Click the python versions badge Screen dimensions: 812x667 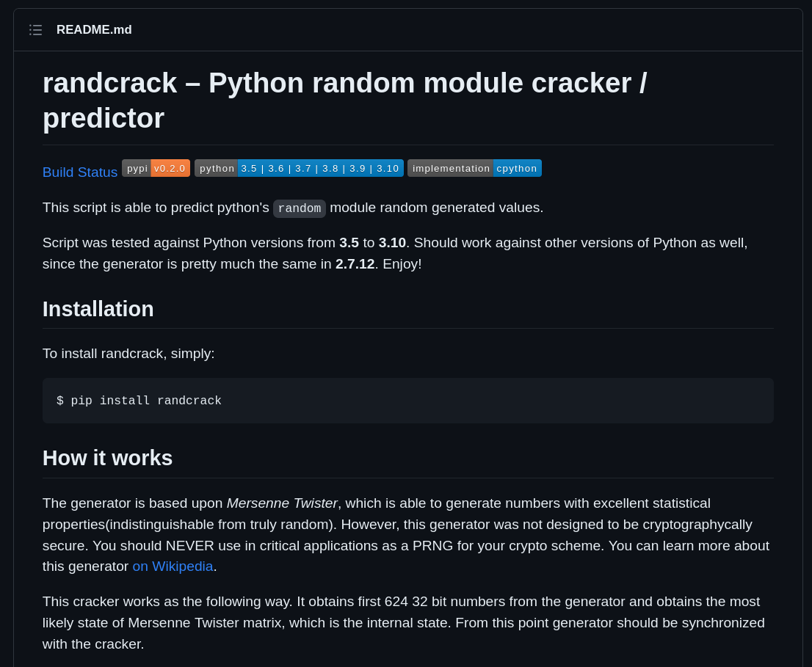pos(299,168)
